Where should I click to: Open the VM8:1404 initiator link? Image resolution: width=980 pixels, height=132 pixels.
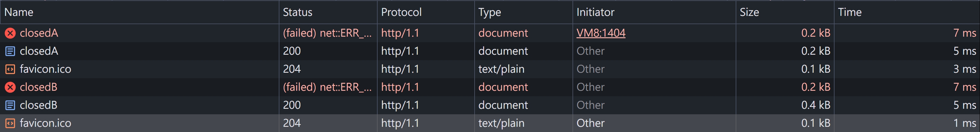[x=601, y=33]
